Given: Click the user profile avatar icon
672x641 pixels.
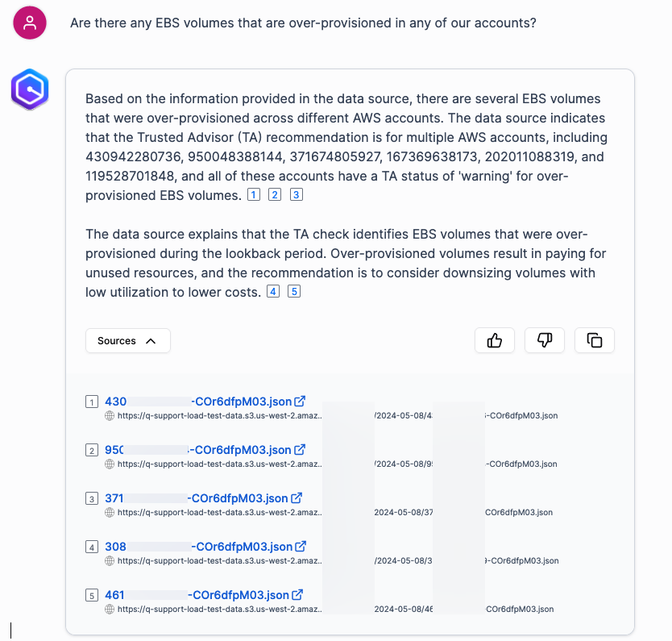Looking at the screenshot, I should [x=29, y=23].
